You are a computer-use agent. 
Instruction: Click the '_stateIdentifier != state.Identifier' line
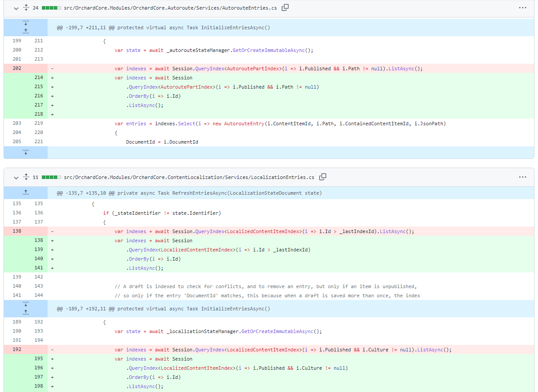[162, 213]
